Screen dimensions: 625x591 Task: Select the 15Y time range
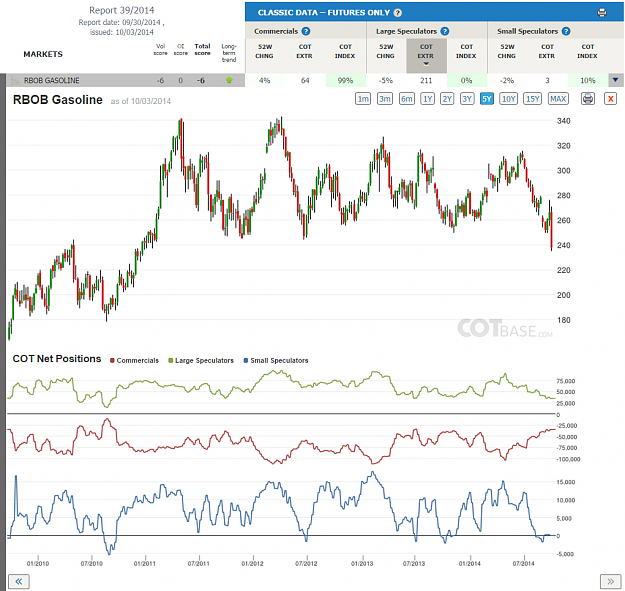click(533, 98)
